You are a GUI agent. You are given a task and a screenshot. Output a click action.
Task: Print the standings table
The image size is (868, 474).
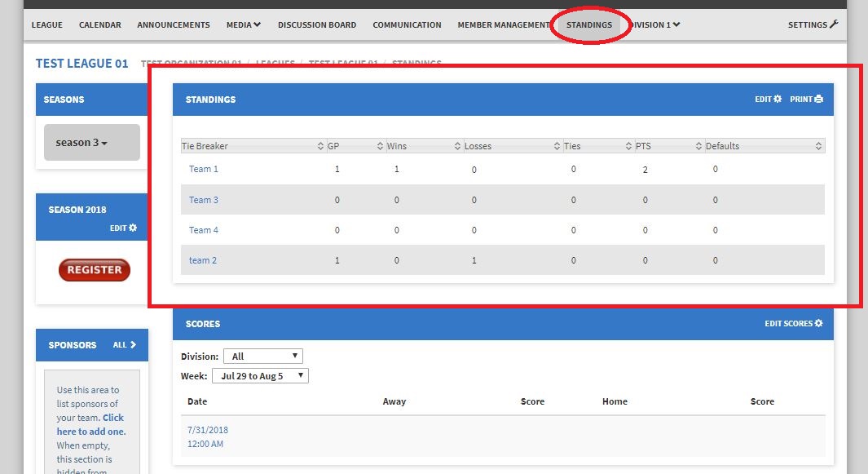coord(807,99)
